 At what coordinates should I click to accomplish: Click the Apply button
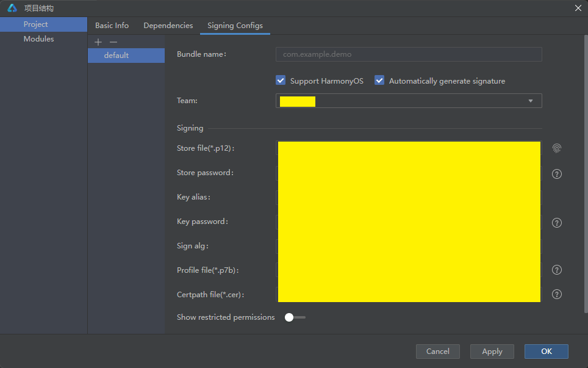point(492,352)
